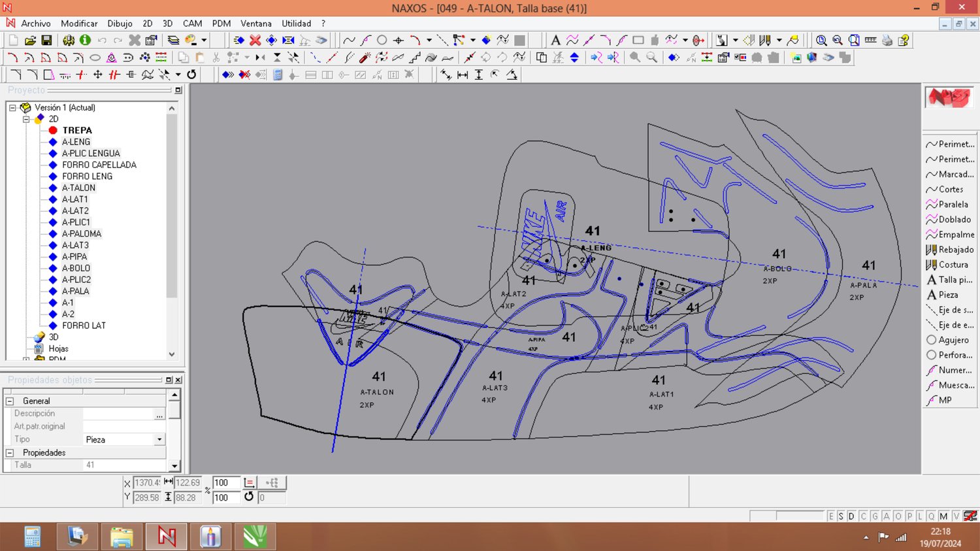This screenshot has width=980, height=551.
Task: Click the printer icon in toolbar
Action: pos(887,41)
